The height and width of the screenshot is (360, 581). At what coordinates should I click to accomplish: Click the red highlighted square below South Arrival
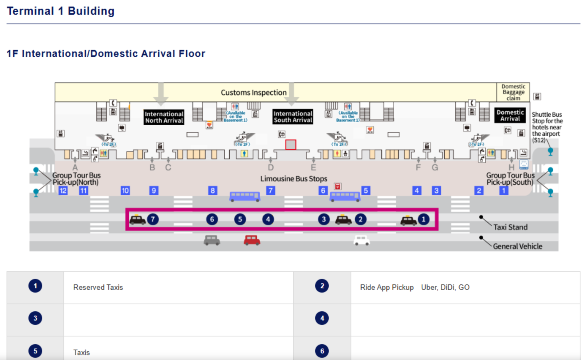(290, 144)
